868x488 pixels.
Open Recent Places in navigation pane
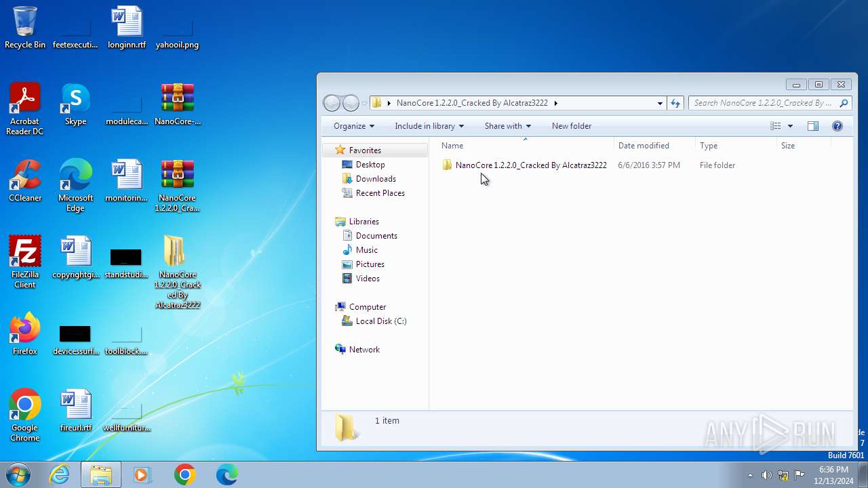(x=380, y=193)
